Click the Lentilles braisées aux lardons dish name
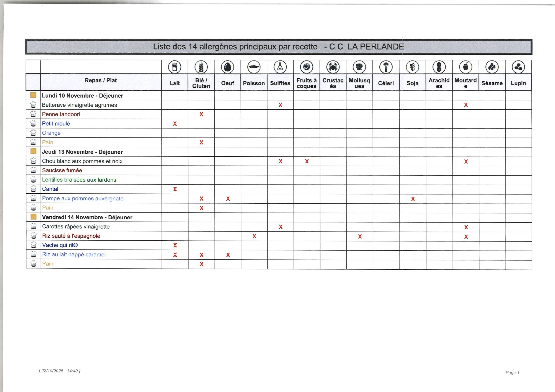 79,180
